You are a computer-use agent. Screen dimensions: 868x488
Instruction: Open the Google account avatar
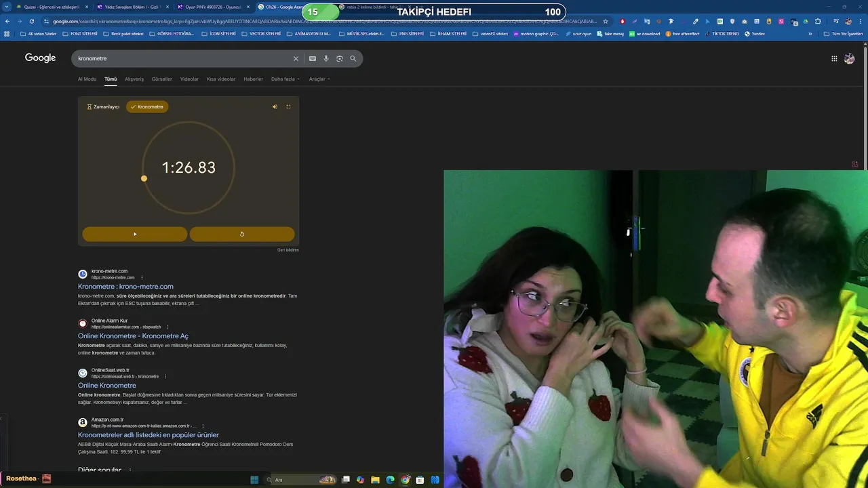click(849, 58)
